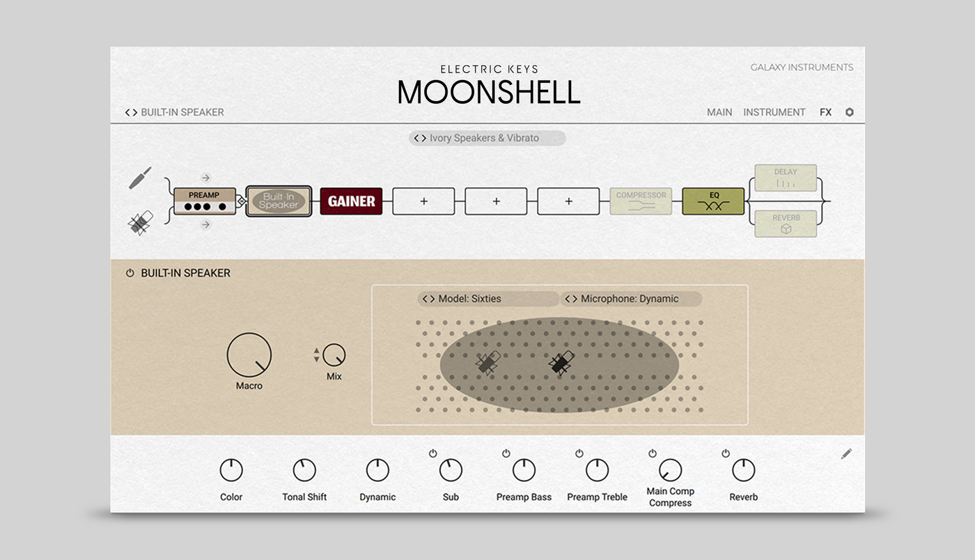Select the Gainer effect module

[351, 201]
